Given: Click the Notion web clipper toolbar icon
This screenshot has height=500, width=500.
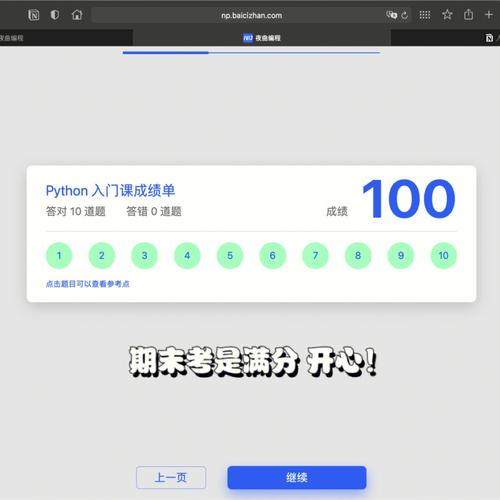Looking at the screenshot, I should coord(33,15).
